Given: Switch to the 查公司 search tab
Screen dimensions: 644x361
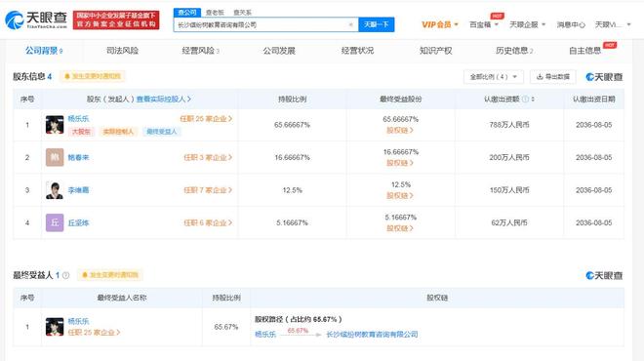Looking at the screenshot, I should [187, 13].
